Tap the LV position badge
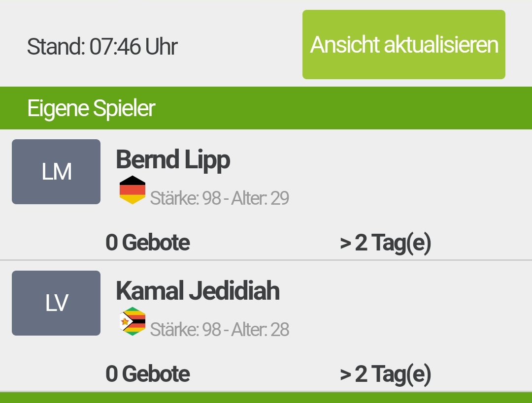532x403 pixels. pyautogui.click(x=56, y=303)
